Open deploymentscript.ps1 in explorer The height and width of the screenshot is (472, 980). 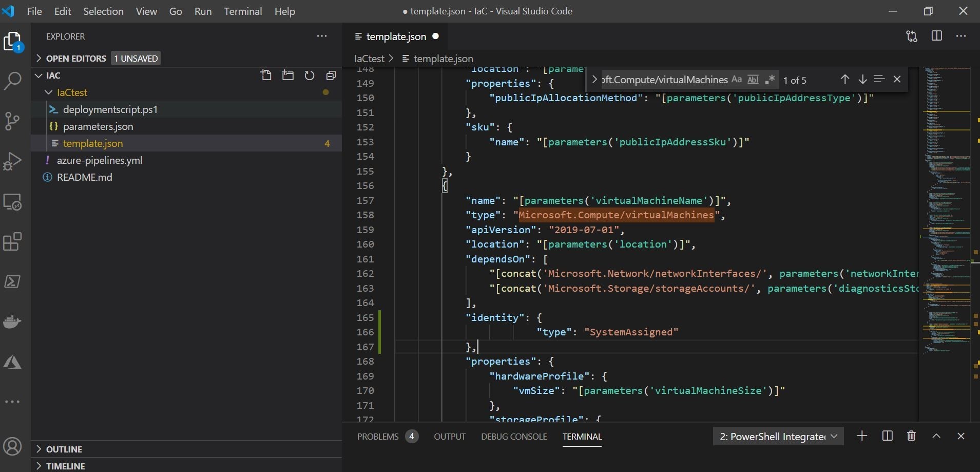click(x=110, y=109)
